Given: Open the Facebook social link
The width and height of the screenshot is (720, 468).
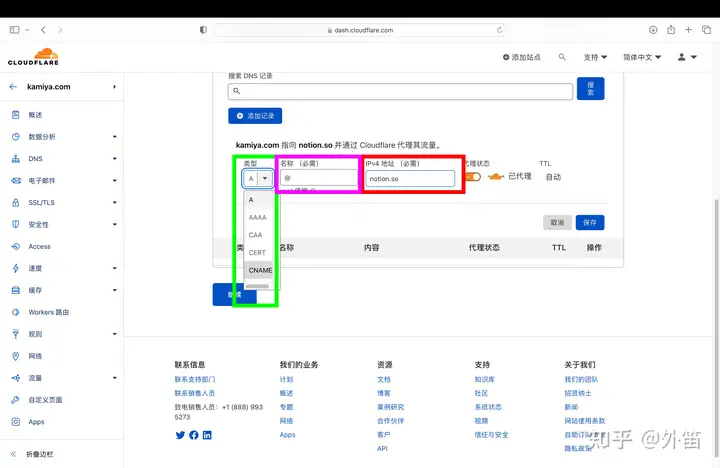Looking at the screenshot, I should click(194, 435).
